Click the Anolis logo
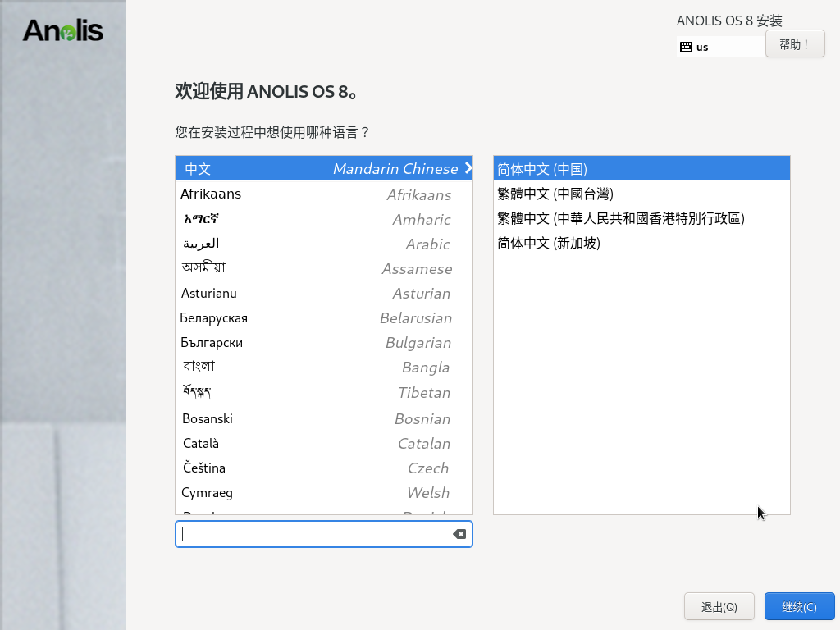The height and width of the screenshot is (630, 840). [x=62, y=30]
